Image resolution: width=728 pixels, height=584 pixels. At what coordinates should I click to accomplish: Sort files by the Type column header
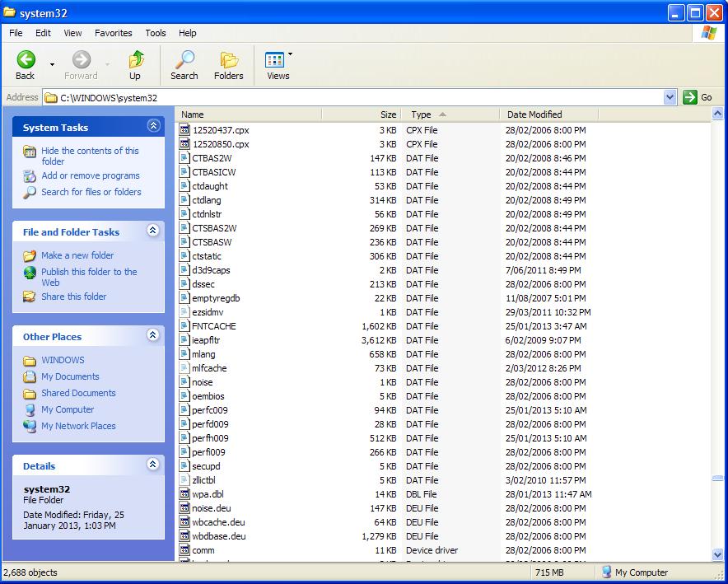click(x=450, y=114)
